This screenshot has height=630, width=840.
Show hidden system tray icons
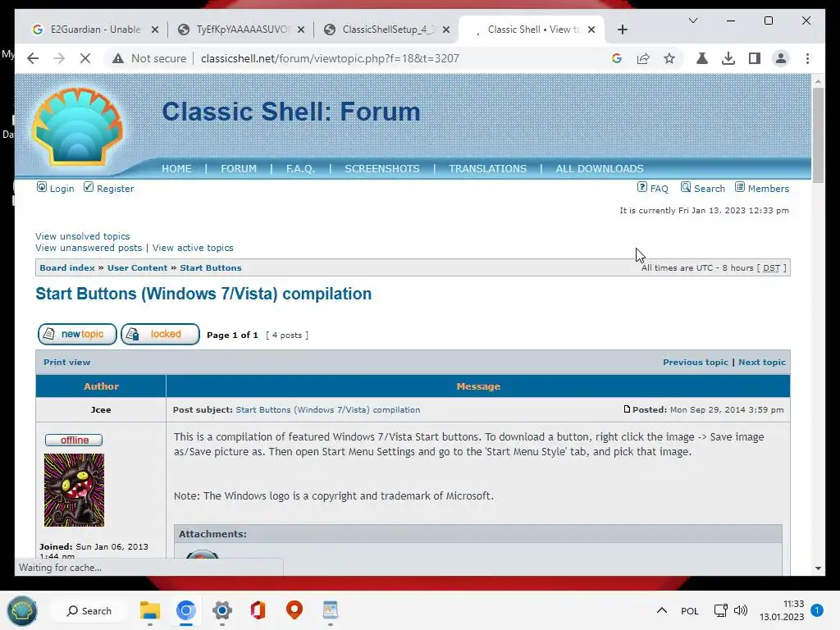[x=662, y=610]
